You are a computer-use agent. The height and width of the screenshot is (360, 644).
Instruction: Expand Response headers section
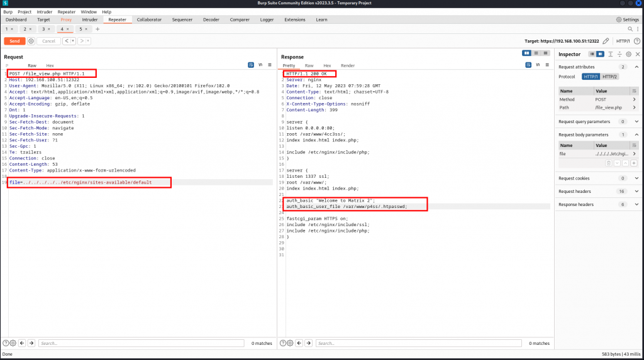[636, 204]
